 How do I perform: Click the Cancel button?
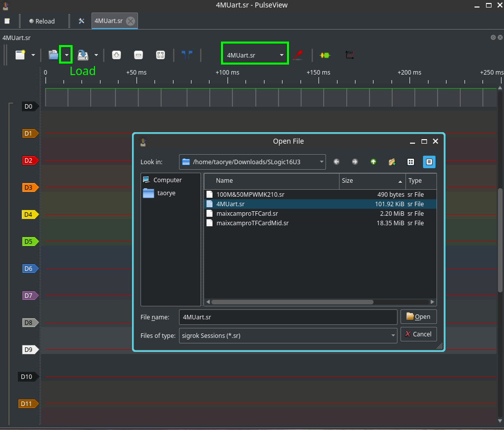tap(418, 334)
